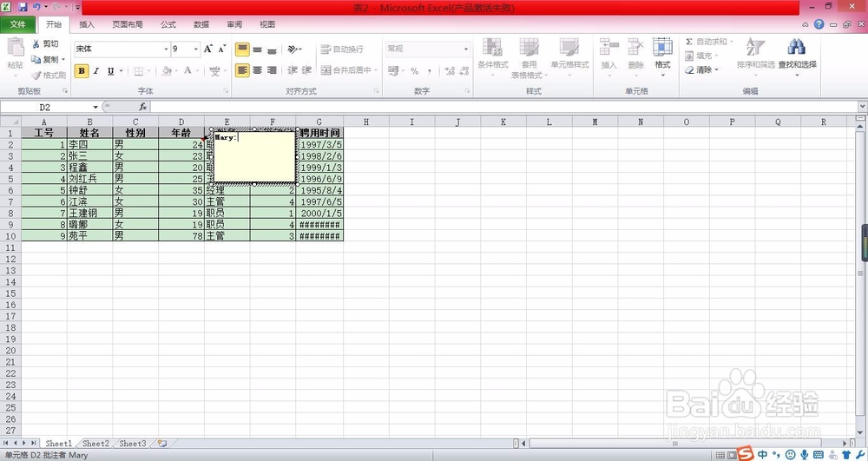
Task: Open the font size dropdown
Action: click(195, 49)
